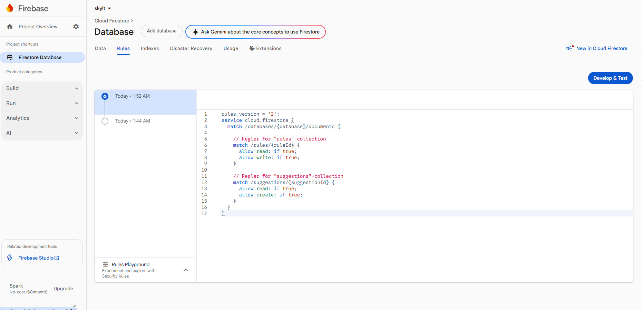Open the Disaster Recovery tab
Screen dimensions: 644x310
(191, 48)
